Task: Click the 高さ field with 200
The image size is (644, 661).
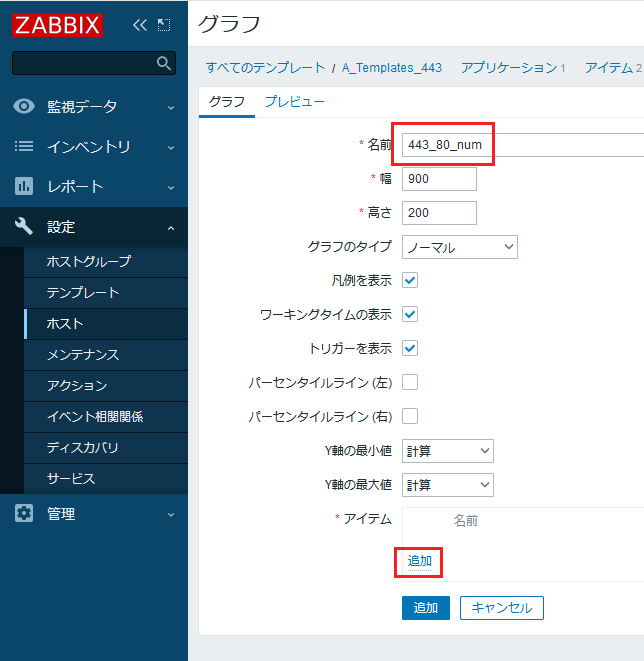Action: (x=439, y=213)
